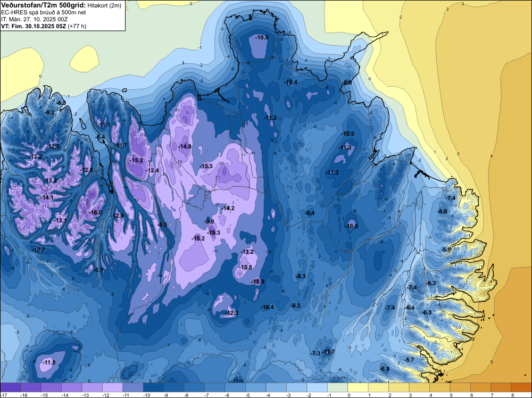Screen dimensions: 532x398
Task: Click the -15.3 temperature value
Action: (214, 233)
